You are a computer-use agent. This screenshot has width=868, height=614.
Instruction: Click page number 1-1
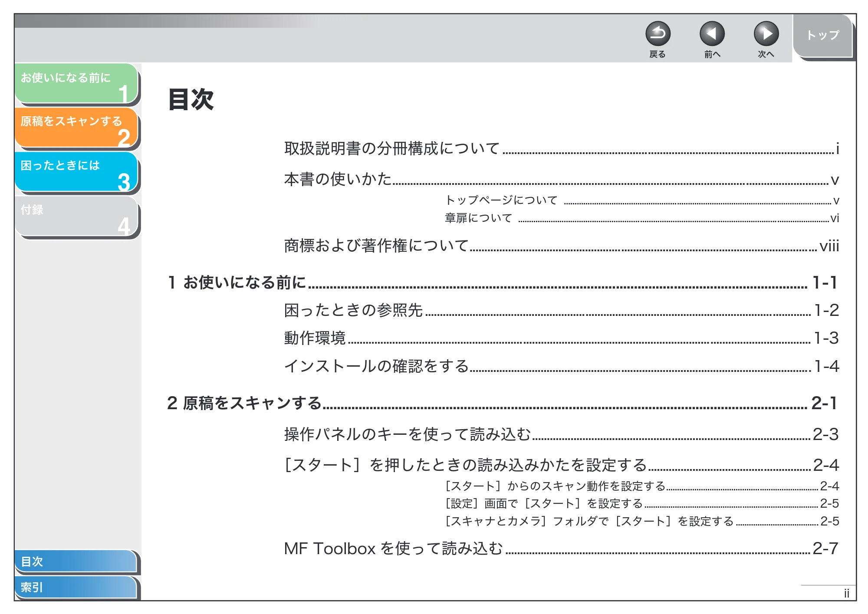coord(825,282)
